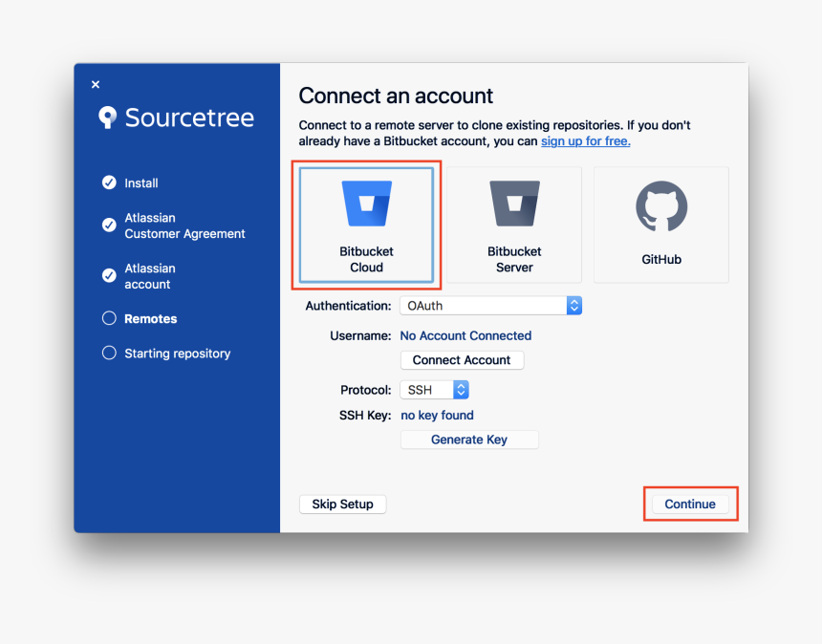The width and height of the screenshot is (822, 644).
Task: Open the sign up for free link
Action: coord(585,140)
